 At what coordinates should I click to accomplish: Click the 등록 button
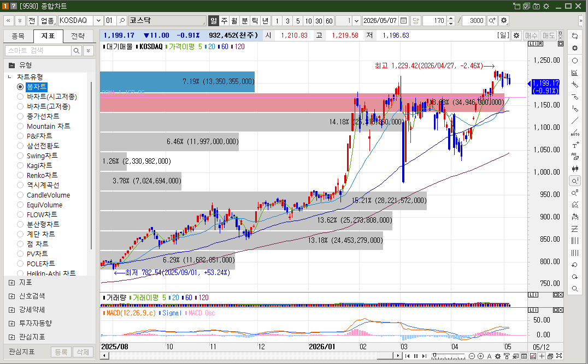(x=61, y=352)
